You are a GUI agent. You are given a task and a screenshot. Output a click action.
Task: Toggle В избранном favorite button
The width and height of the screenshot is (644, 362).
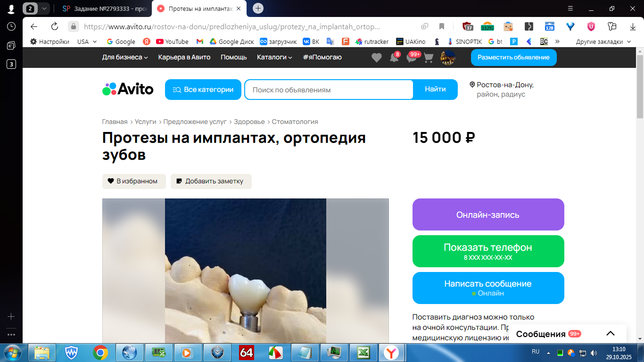[x=134, y=181]
